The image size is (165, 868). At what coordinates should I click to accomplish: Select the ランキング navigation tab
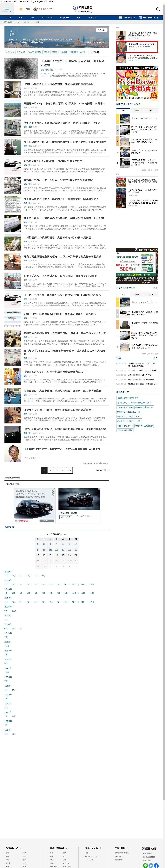pyautogui.click(x=92, y=17)
